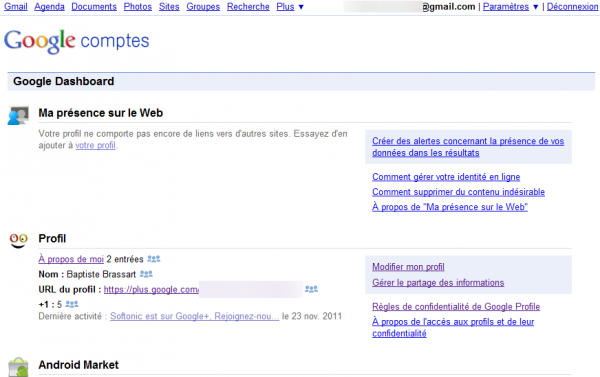Expand the Paramètres dropdown arrow
Screen dimensions: 600x377
[x=536, y=7]
